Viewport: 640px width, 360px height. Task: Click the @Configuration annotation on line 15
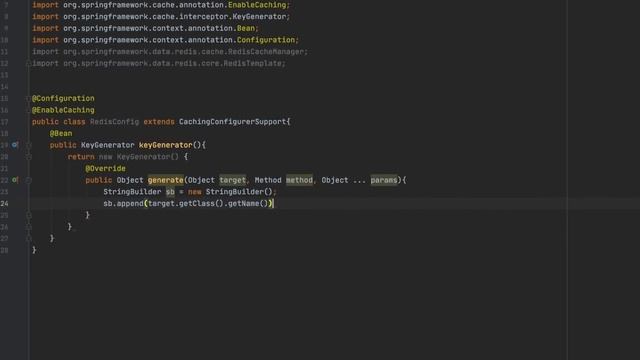[x=63, y=98]
